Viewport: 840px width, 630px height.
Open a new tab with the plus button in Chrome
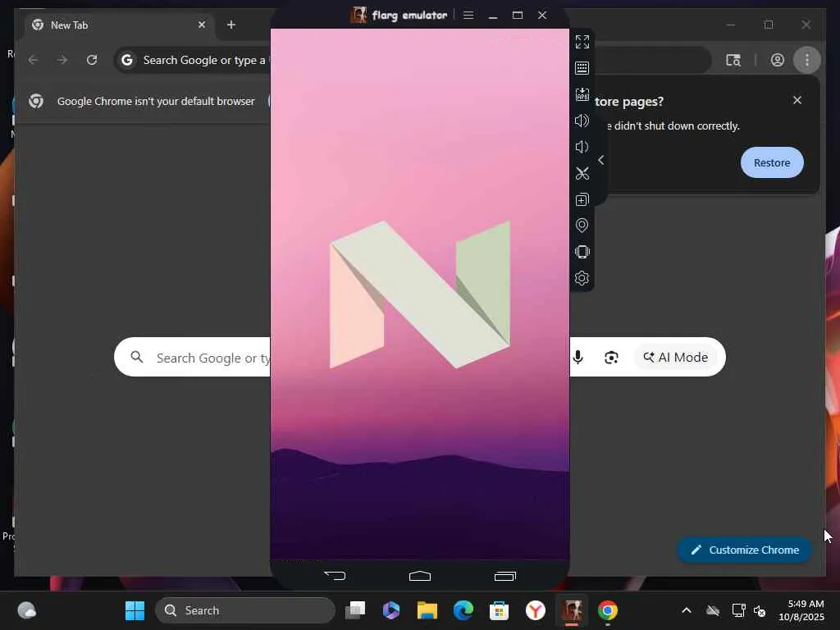231,25
